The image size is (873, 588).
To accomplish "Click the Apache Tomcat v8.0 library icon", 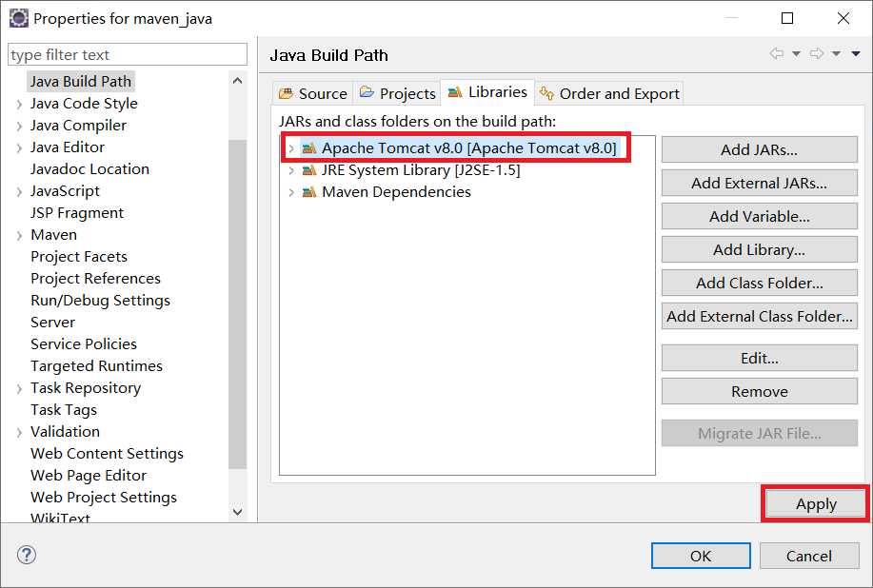I will click(309, 148).
